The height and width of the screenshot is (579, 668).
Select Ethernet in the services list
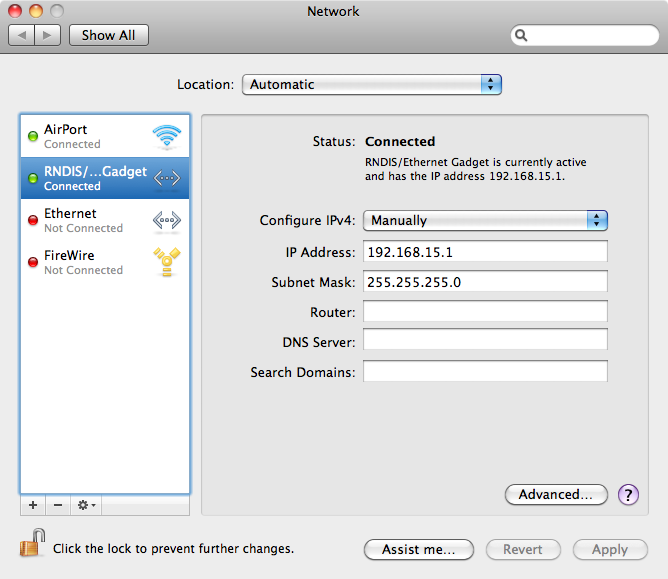(105, 220)
